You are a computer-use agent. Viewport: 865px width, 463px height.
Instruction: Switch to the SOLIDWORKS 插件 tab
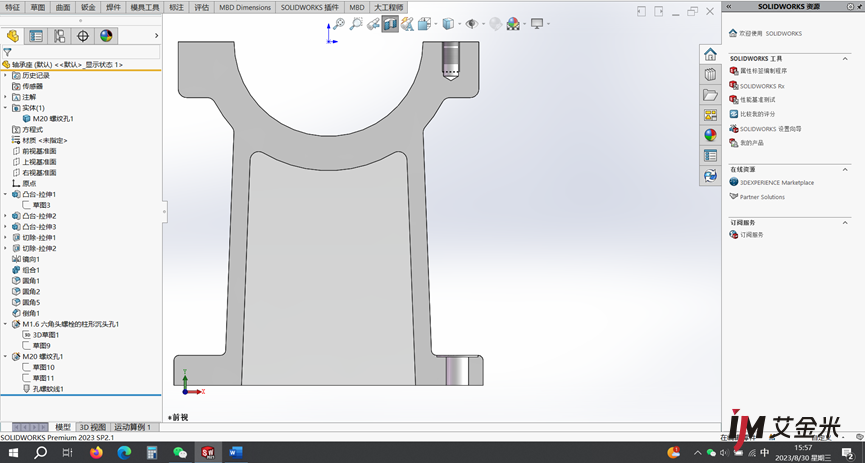309,7
